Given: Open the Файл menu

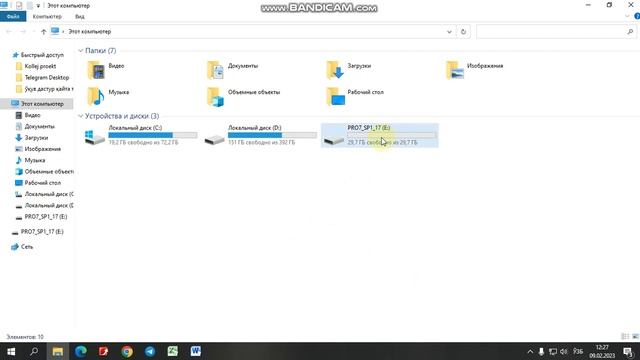Looking at the screenshot, I should coord(13,16).
